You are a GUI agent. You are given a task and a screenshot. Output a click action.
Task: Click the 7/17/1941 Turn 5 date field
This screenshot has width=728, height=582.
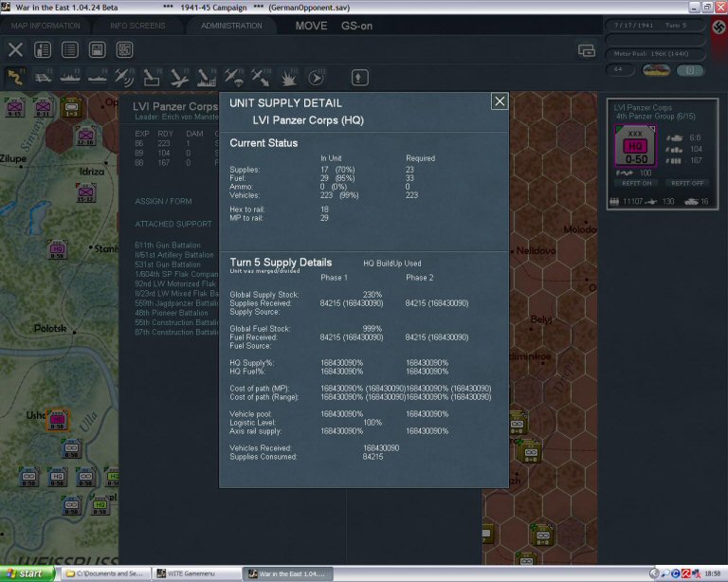(x=655, y=26)
